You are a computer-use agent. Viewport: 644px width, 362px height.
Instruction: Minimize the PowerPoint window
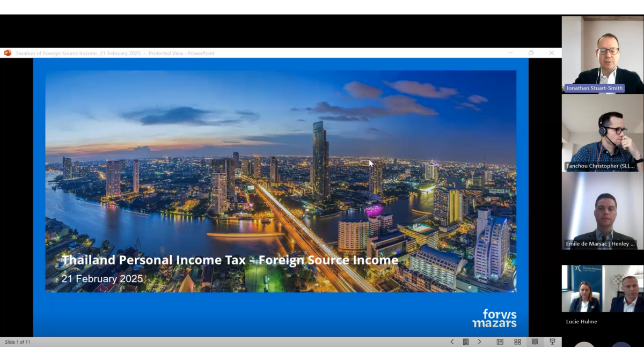[x=510, y=53]
